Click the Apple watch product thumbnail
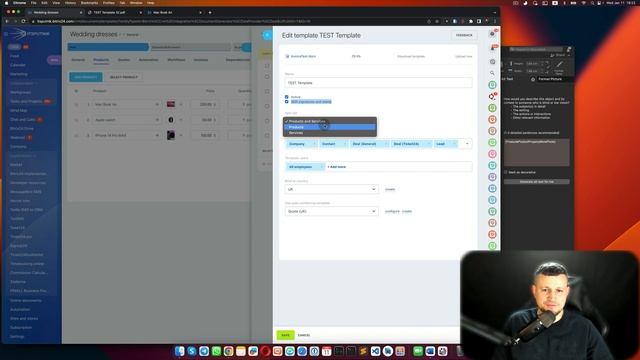This screenshot has height=360, width=640. click(171, 120)
